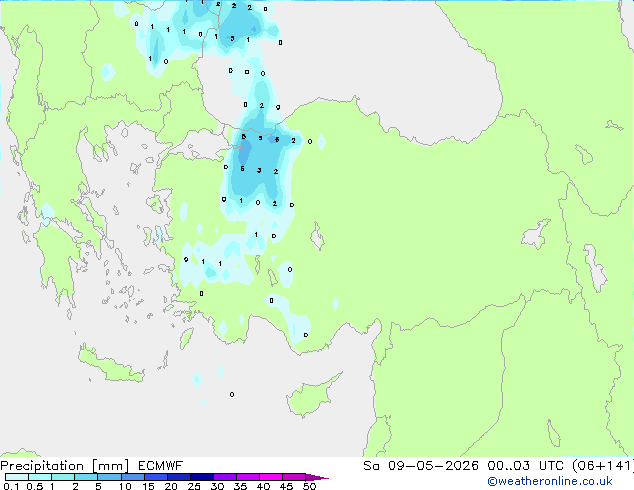Click the legend scale label '0.5'
The height and width of the screenshot is (490, 634).
coord(35,486)
